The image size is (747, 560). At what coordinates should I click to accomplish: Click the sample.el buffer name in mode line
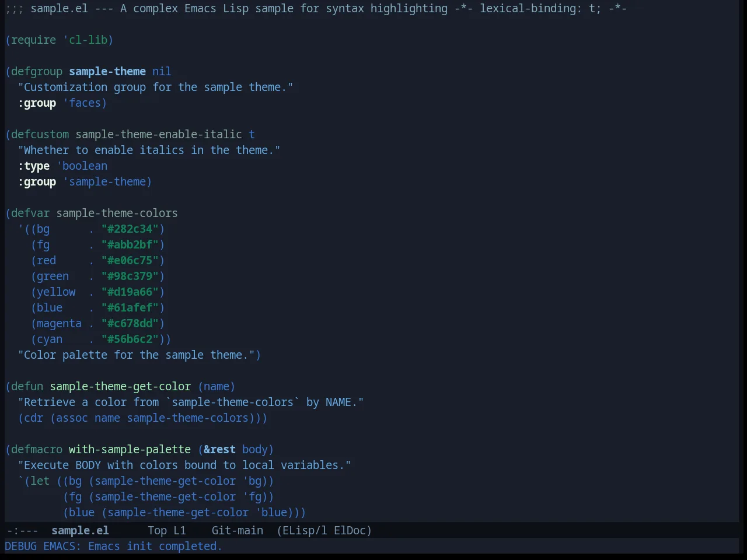pos(80,530)
